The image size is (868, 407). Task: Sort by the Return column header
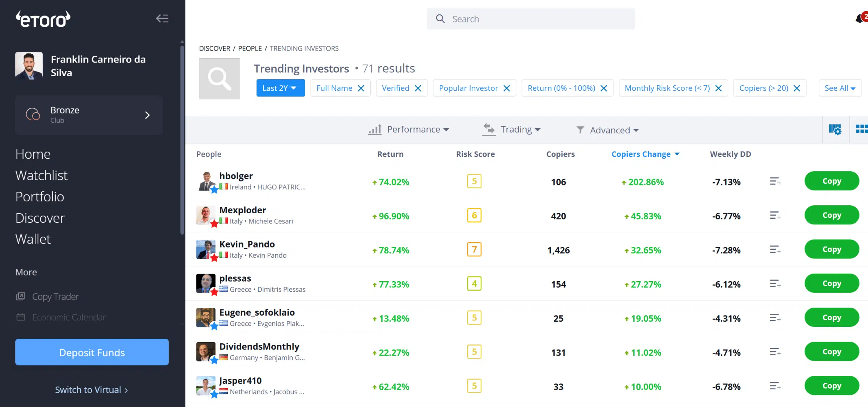390,154
